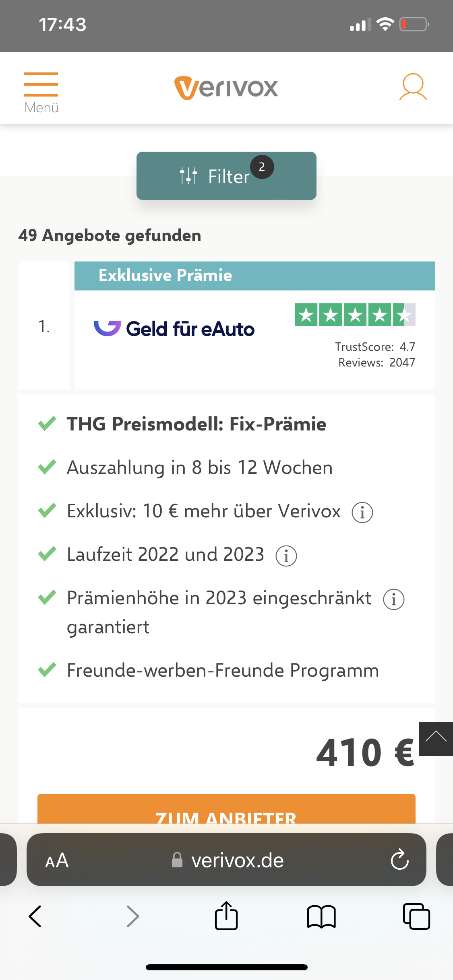Tap the user account profile icon
453x980 pixels.
click(x=413, y=87)
